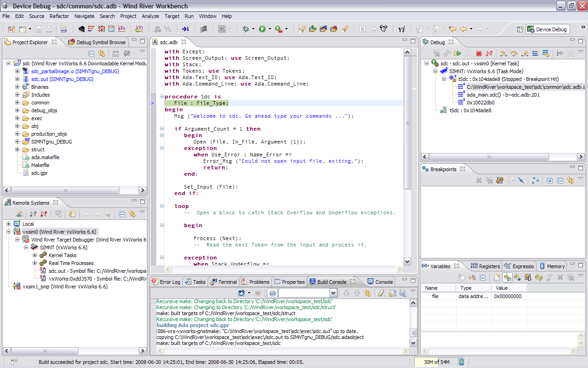Switch to the Debug Symbol Browser tab

[x=97, y=42]
